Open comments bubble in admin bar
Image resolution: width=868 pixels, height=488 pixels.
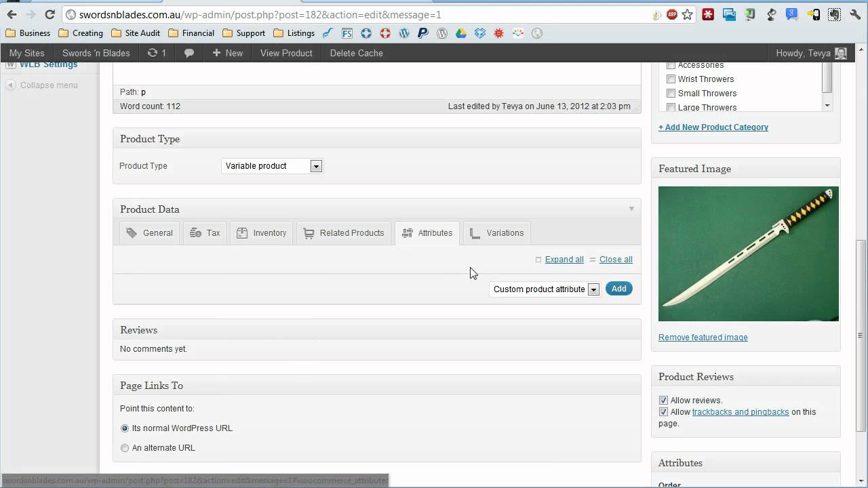tap(189, 53)
